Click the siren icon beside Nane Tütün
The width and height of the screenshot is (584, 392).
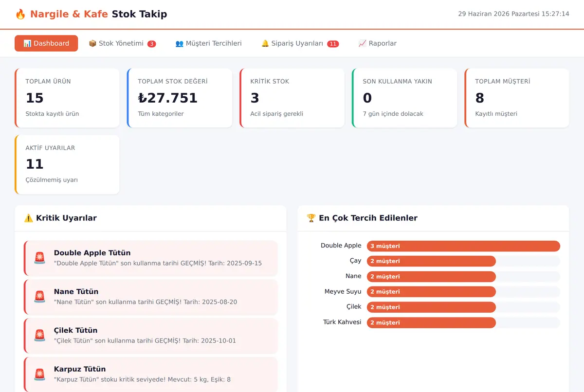(x=39, y=297)
